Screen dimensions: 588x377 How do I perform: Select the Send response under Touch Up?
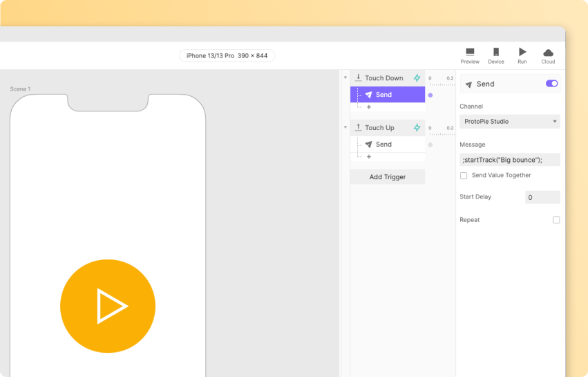388,144
